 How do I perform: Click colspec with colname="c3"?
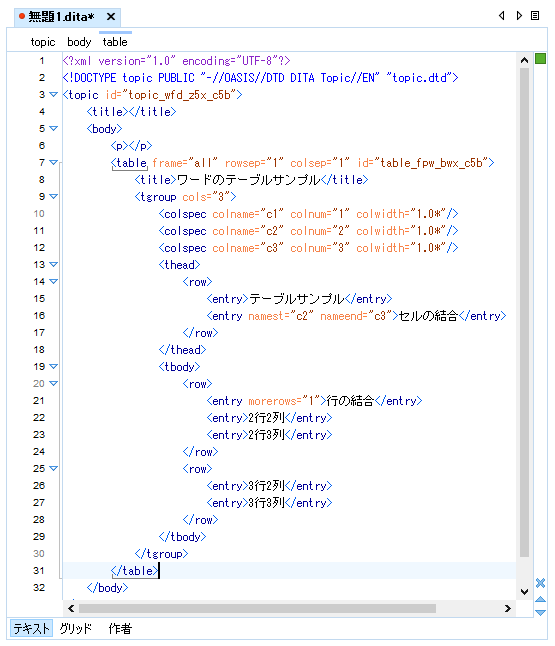309,248
